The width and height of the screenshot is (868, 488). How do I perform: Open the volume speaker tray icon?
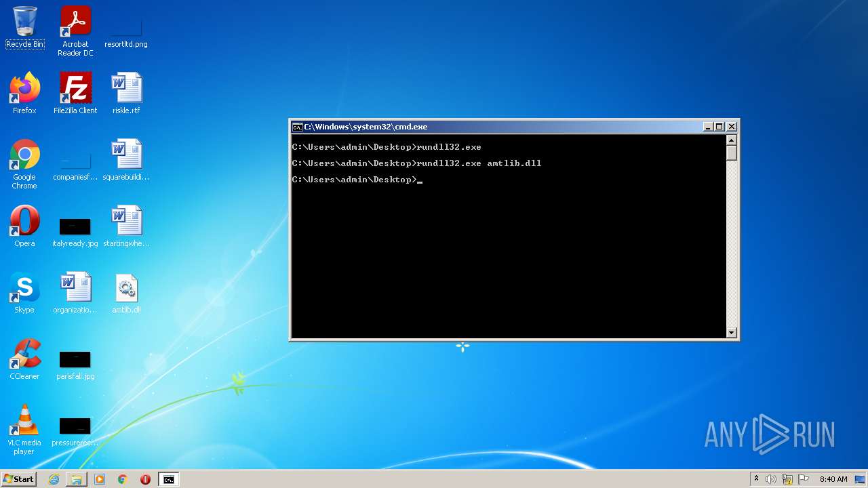coord(770,479)
